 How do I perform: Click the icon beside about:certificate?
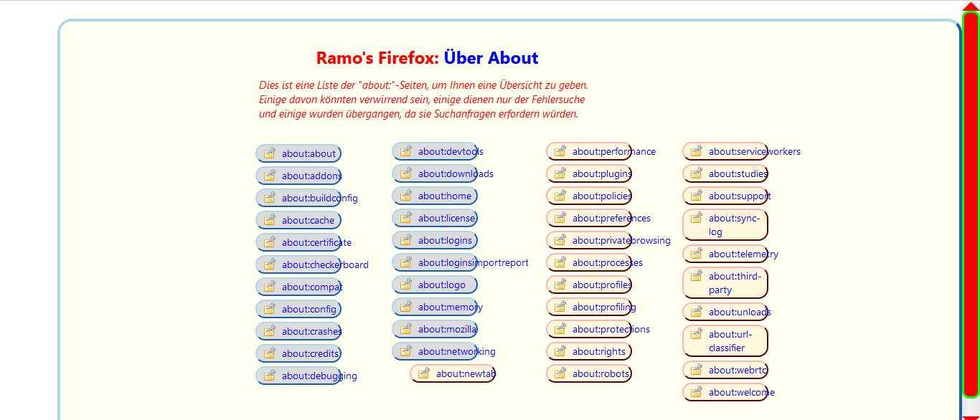[269, 242]
